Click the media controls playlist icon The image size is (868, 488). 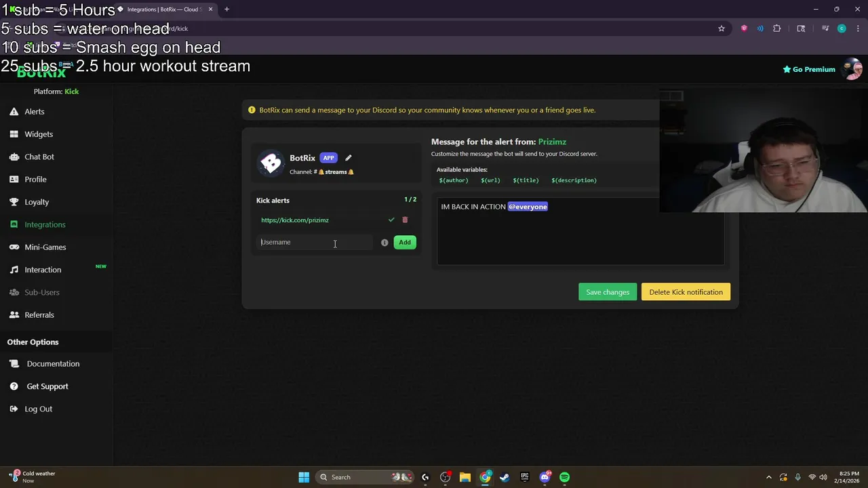[x=825, y=28]
